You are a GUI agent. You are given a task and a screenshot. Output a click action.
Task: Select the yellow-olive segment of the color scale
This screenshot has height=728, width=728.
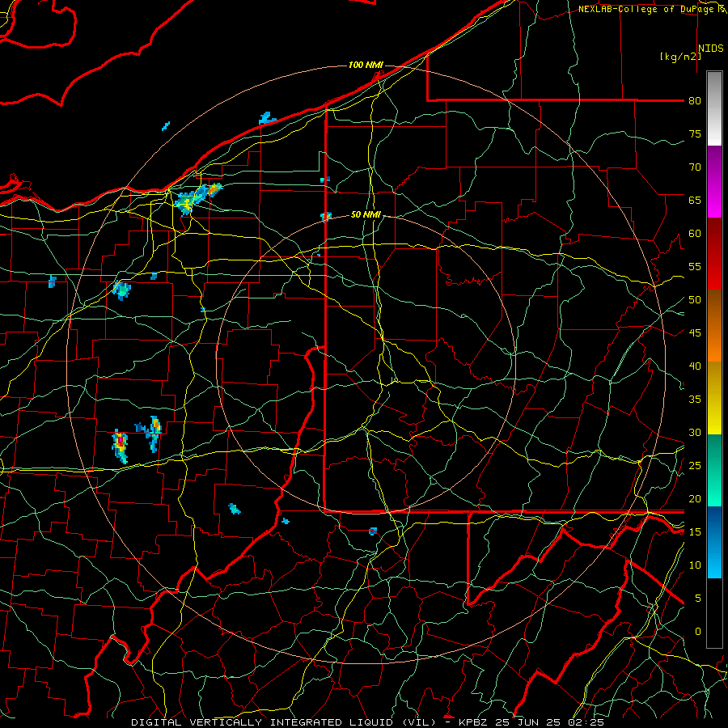[714, 398]
